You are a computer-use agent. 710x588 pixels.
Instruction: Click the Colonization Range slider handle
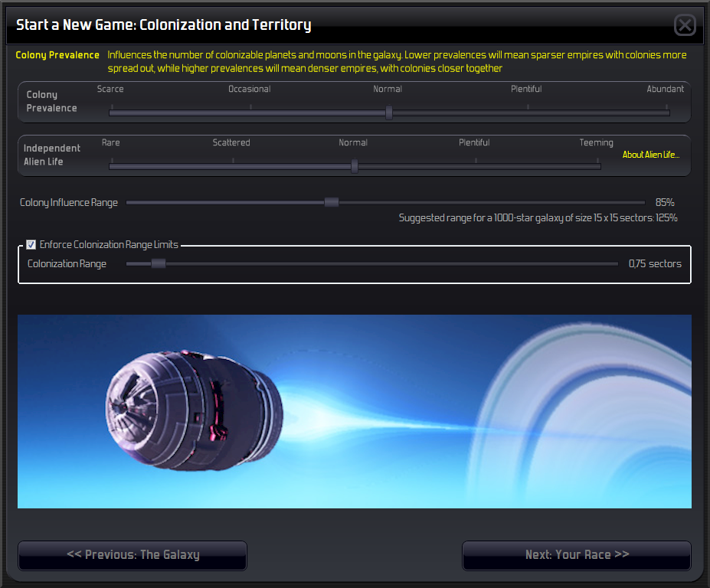point(158,263)
